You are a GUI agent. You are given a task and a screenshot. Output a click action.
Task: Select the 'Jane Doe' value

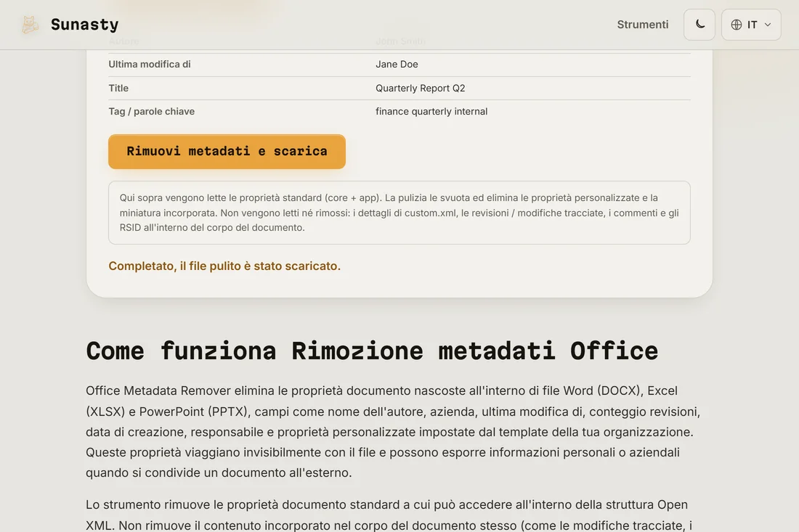pos(397,64)
